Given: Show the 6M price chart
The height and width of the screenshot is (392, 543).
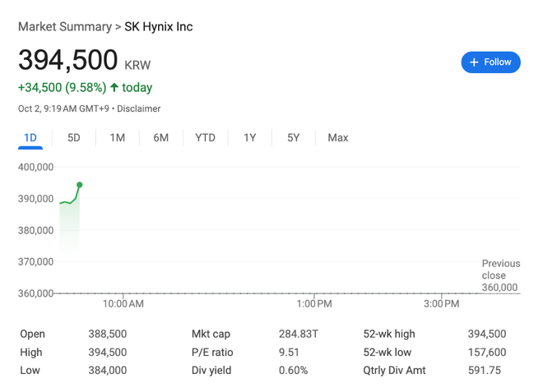Looking at the screenshot, I should (161, 137).
